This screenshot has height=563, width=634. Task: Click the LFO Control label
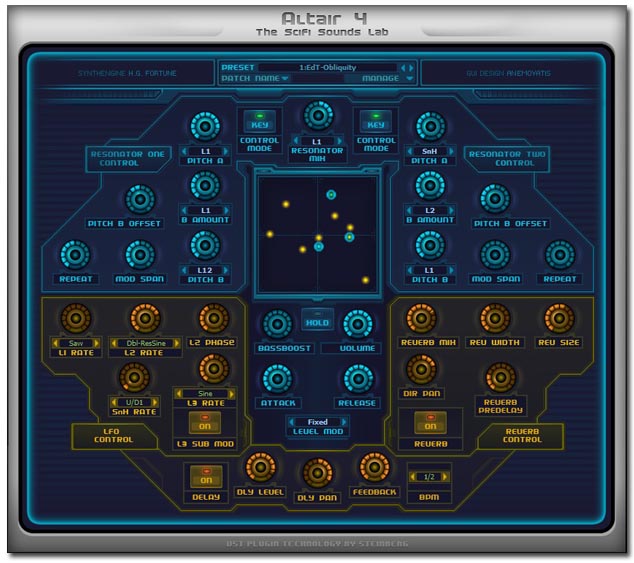(113, 436)
